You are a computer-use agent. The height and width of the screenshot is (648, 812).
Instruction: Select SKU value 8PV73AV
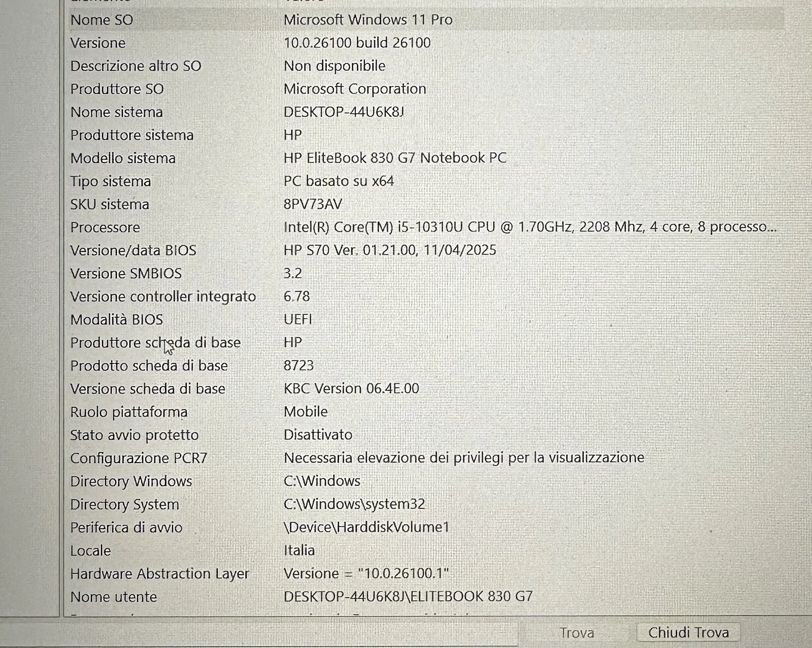click(x=313, y=204)
